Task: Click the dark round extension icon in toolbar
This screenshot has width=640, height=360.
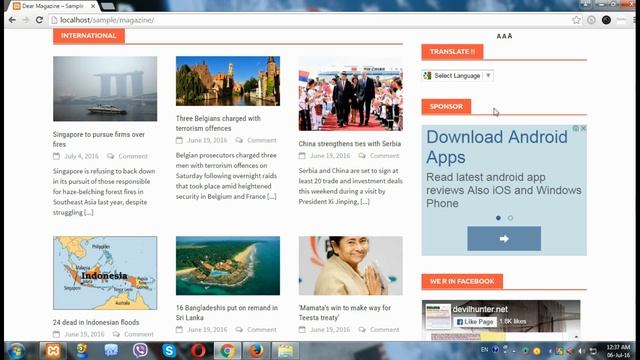Action: pyautogui.click(x=606, y=20)
